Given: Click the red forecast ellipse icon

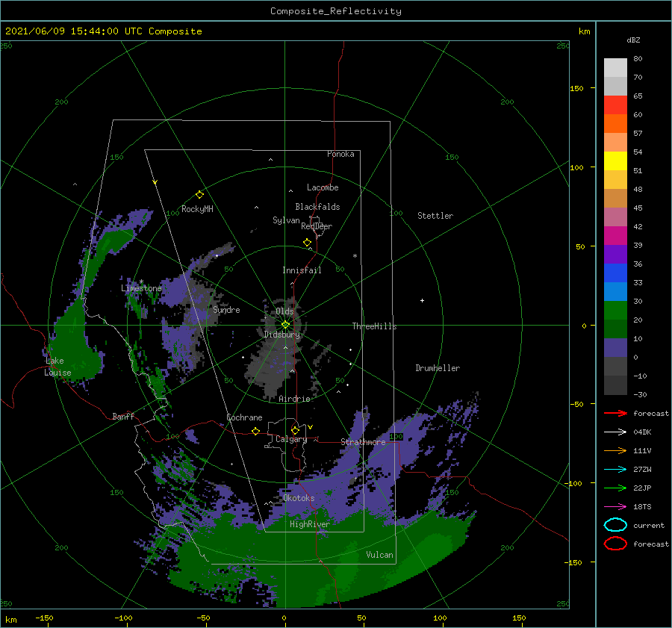Looking at the screenshot, I should pyautogui.click(x=615, y=544).
